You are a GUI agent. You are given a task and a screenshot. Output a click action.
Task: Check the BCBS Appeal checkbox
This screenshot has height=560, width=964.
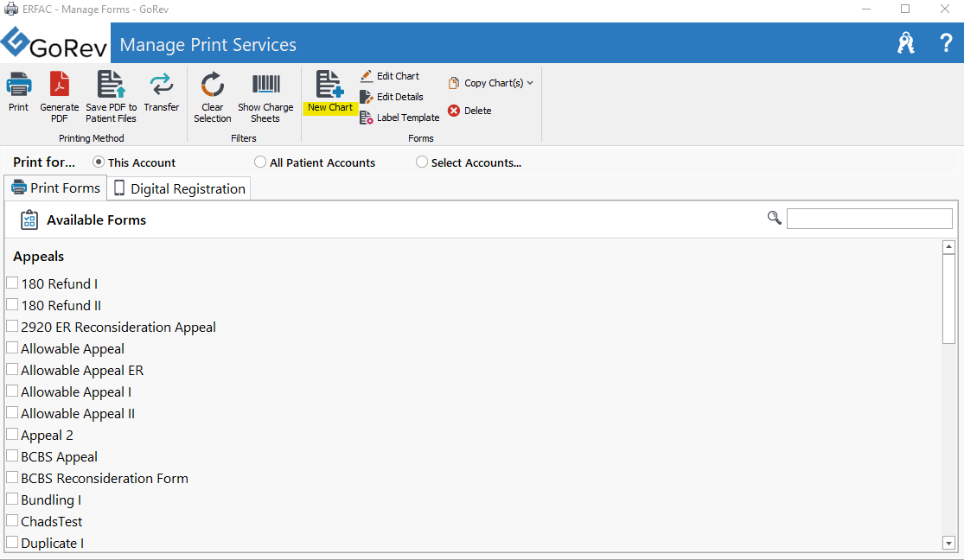click(12, 455)
